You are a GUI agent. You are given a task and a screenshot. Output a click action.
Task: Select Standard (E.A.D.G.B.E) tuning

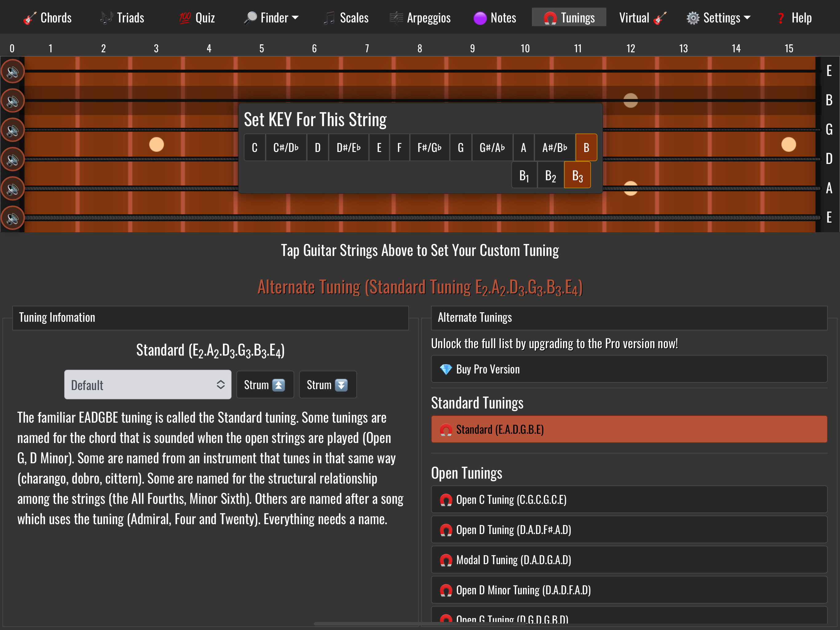[x=629, y=429]
